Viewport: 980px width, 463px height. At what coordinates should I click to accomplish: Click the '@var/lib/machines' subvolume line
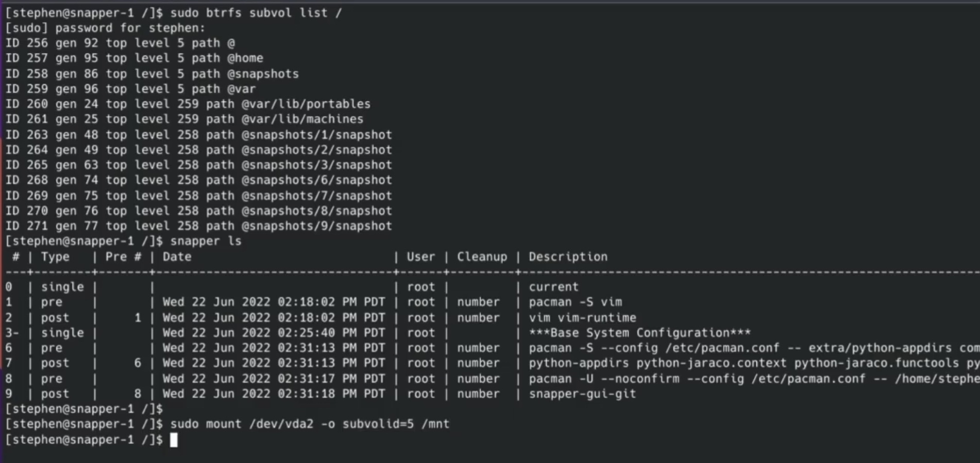184,119
